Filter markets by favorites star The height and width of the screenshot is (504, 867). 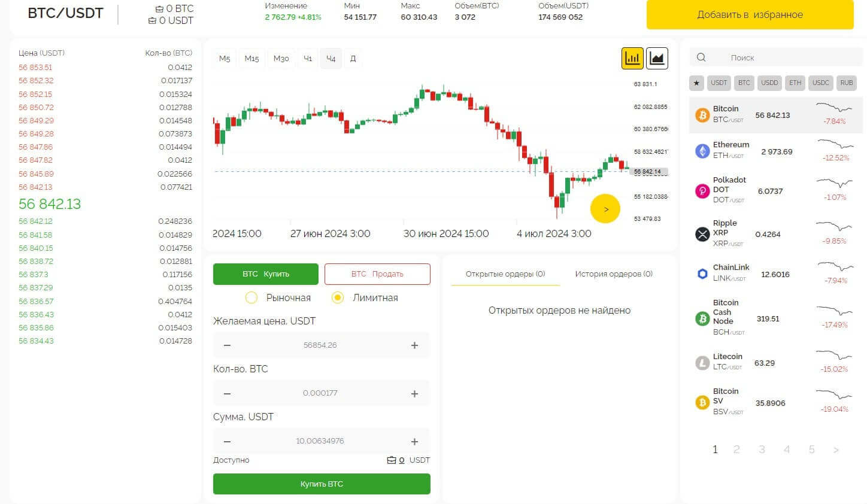pyautogui.click(x=696, y=83)
